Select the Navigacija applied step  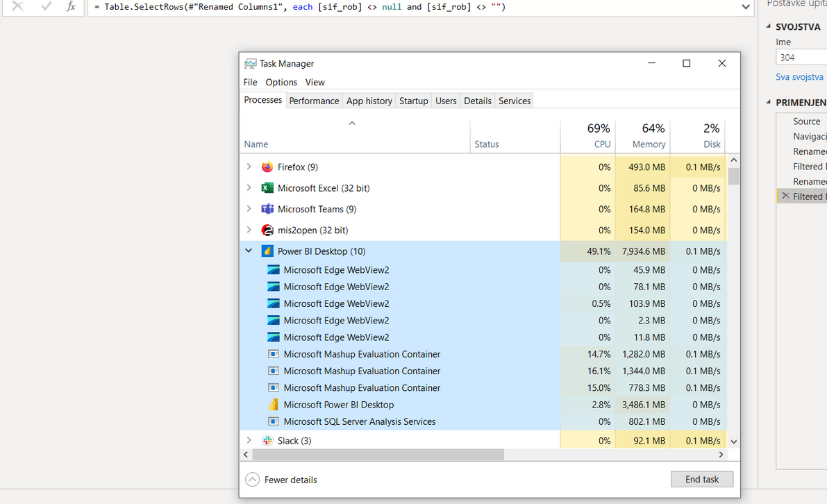pos(802,137)
